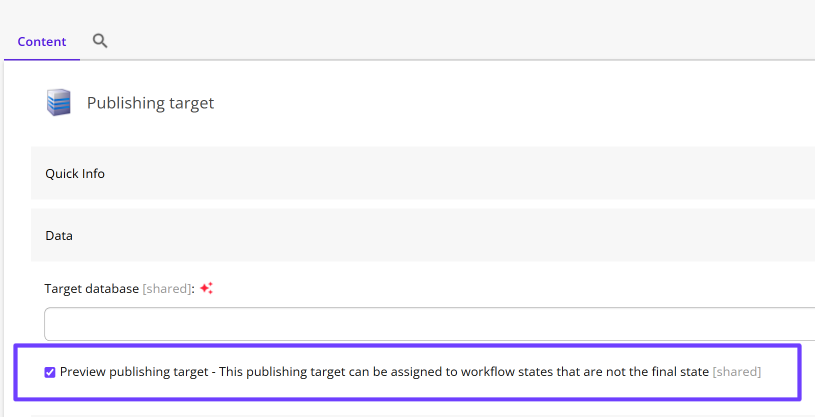Switch to the Content tab
This screenshot has height=417, width=815.
[x=42, y=42]
